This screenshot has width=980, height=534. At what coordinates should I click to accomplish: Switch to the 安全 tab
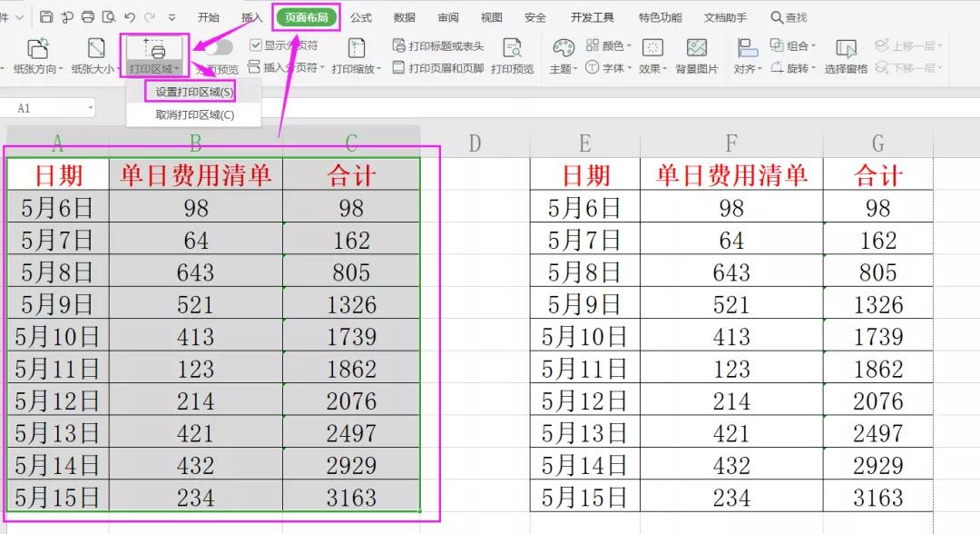pos(535,17)
